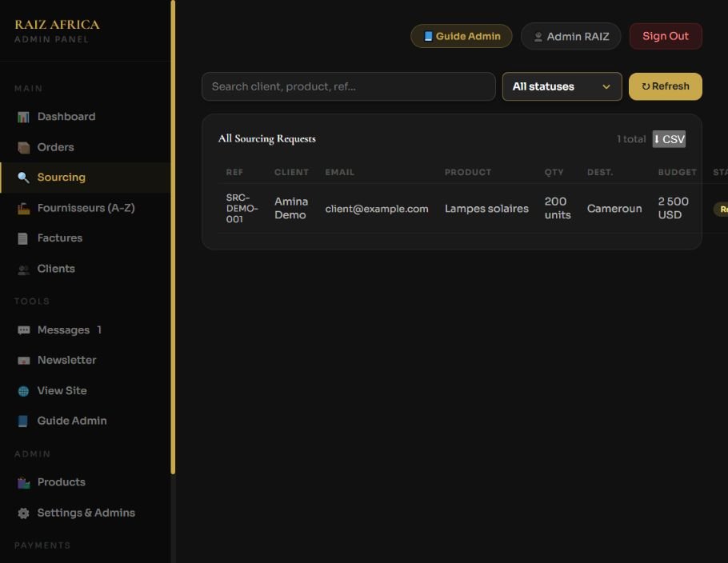Image resolution: width=728 pixels, height=563 pixels.
Task: Click the Sourcing magnifier icon
Action: point(23,178)
